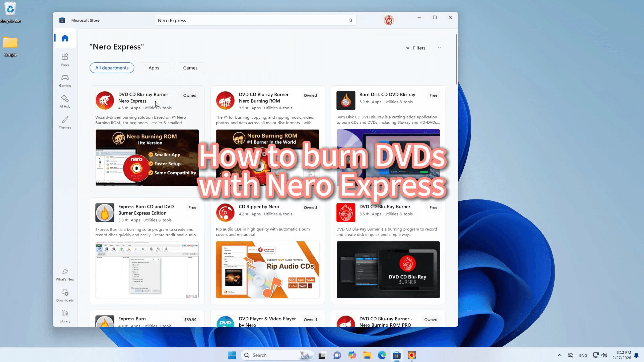
Task: Show What's New in sidebar
Action: click(65, 274)
